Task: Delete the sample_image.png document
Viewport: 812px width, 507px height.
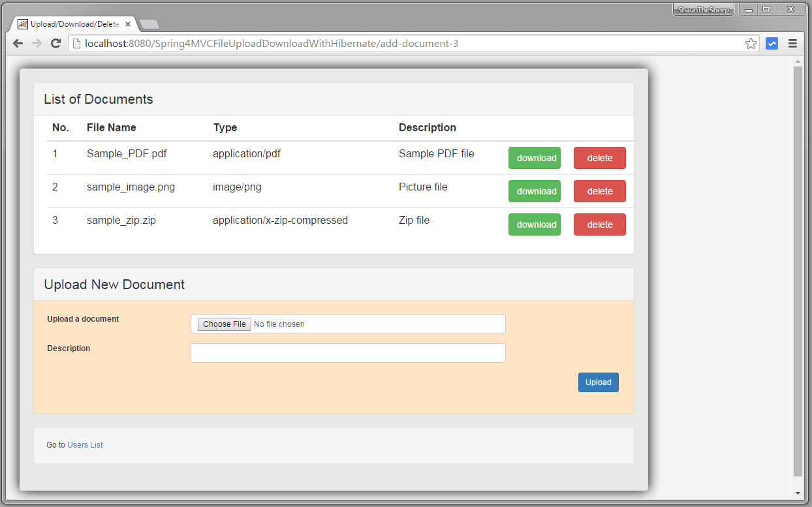Action: (599, 191)
